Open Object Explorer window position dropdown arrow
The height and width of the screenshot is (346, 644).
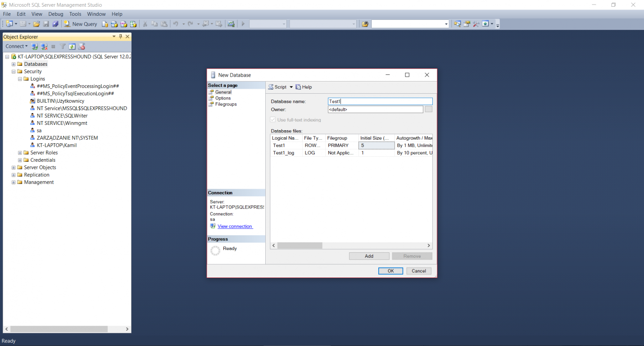coord(114,36)
